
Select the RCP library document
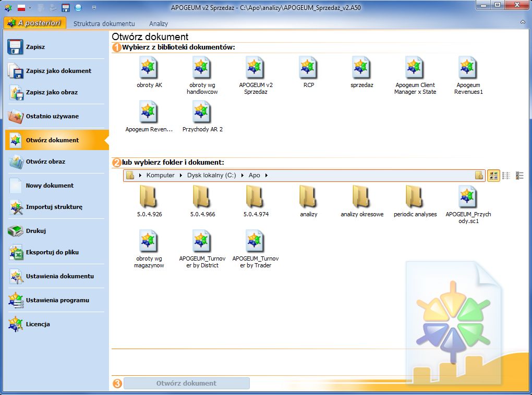tap(308, 72)
